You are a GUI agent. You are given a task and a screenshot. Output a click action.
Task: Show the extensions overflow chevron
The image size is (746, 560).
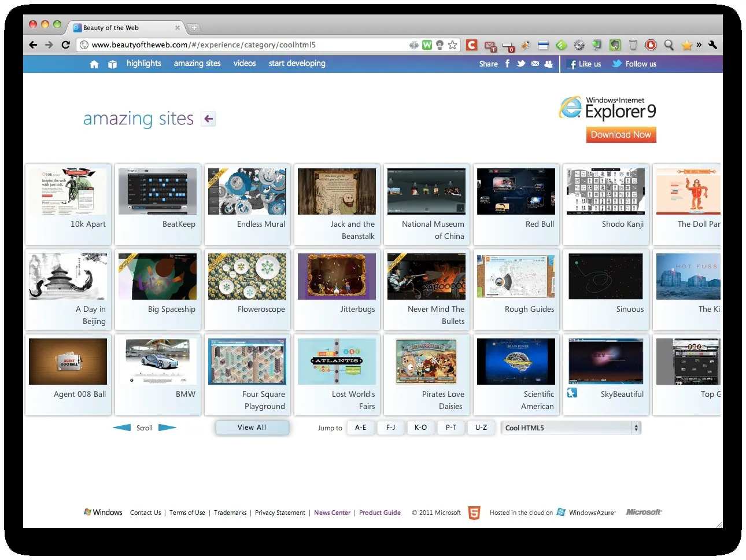click(x=699, y=45)
